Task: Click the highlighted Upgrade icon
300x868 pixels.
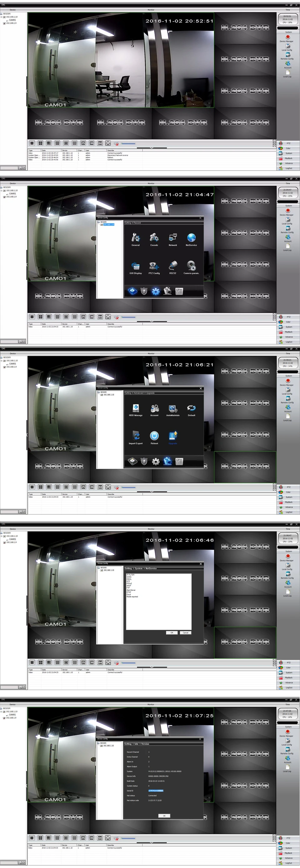Action: (172, 436)
